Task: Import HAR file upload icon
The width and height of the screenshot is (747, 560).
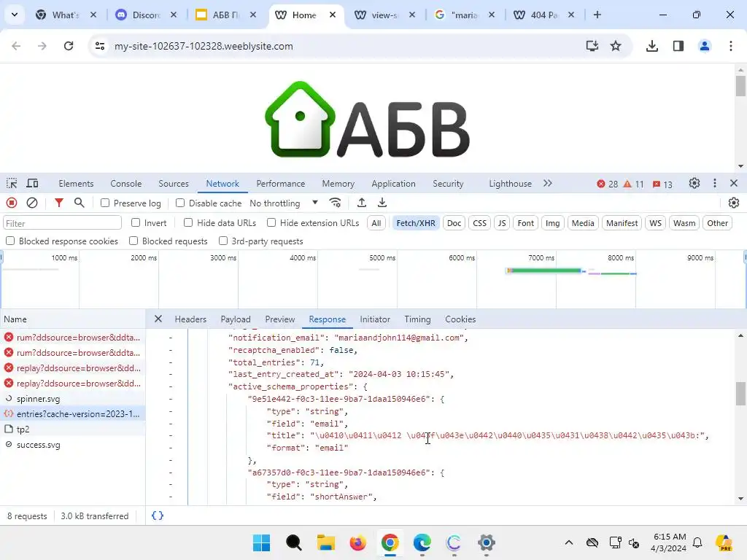Action: pos(362,203)
